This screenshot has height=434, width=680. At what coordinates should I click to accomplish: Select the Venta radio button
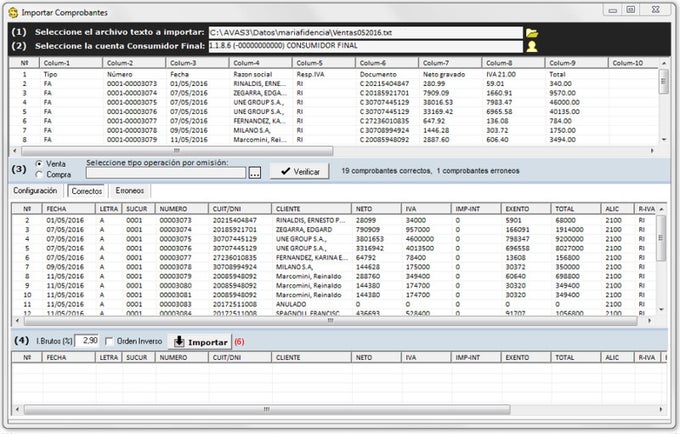click(39, 164)
